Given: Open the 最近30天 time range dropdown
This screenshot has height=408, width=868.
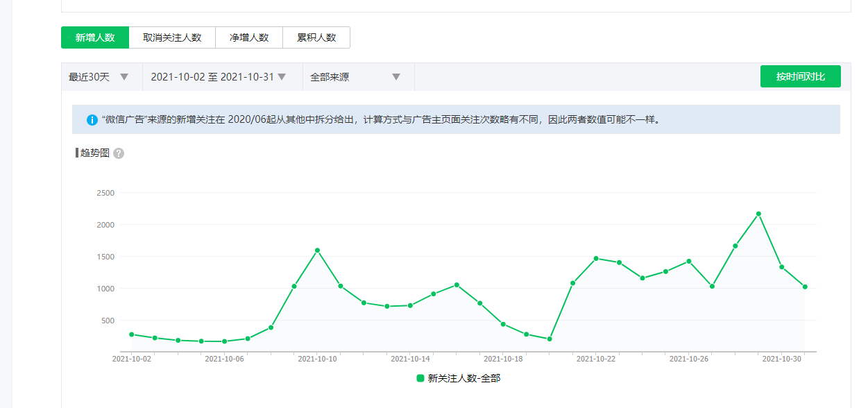Looking at the screenshot, I should 99,77.
